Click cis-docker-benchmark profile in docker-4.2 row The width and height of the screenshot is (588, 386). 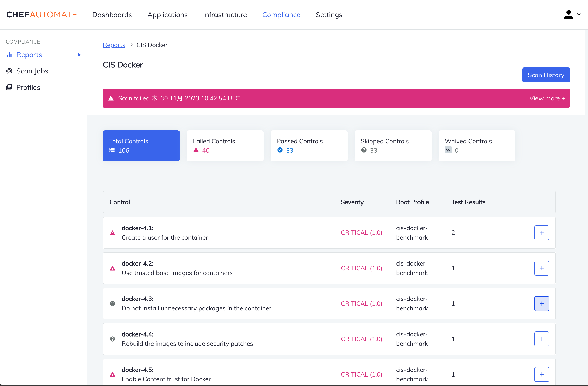pos(412,268)
